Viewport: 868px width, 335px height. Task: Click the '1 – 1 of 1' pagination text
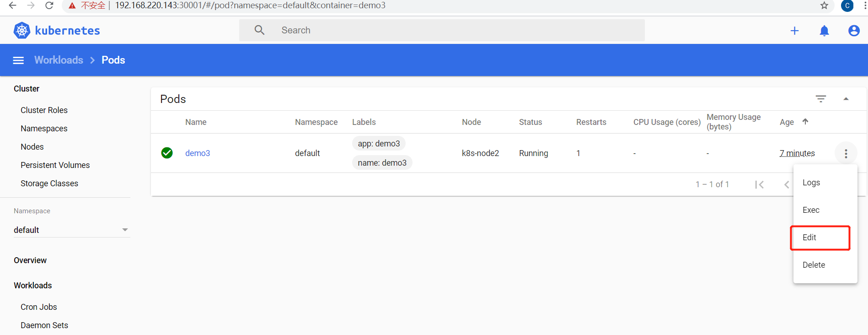click(712, 184)
